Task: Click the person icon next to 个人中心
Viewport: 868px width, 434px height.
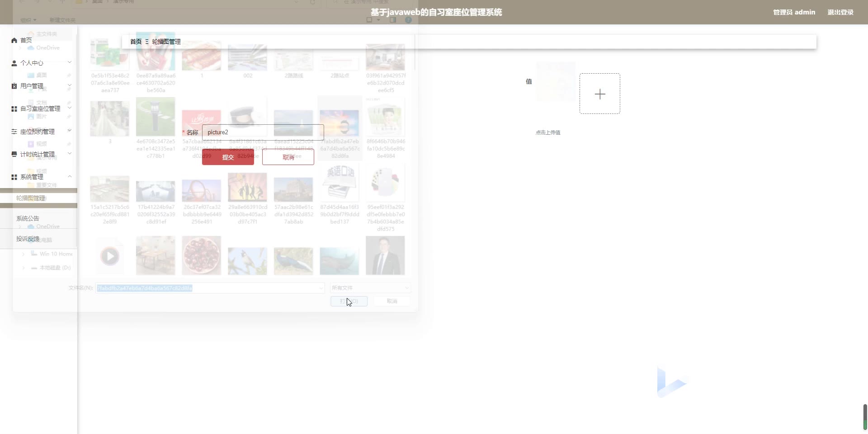Action: coord(14,63)
